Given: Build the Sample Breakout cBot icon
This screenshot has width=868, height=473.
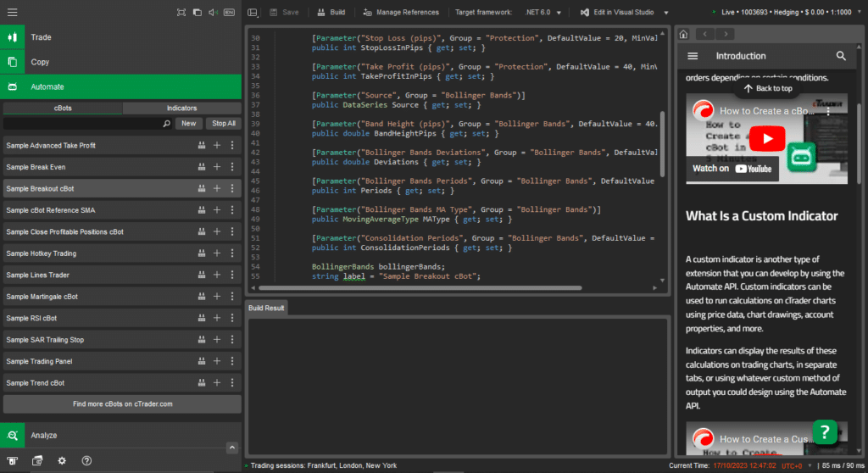Looking at the screenshot, I should (x=202, y=188).
